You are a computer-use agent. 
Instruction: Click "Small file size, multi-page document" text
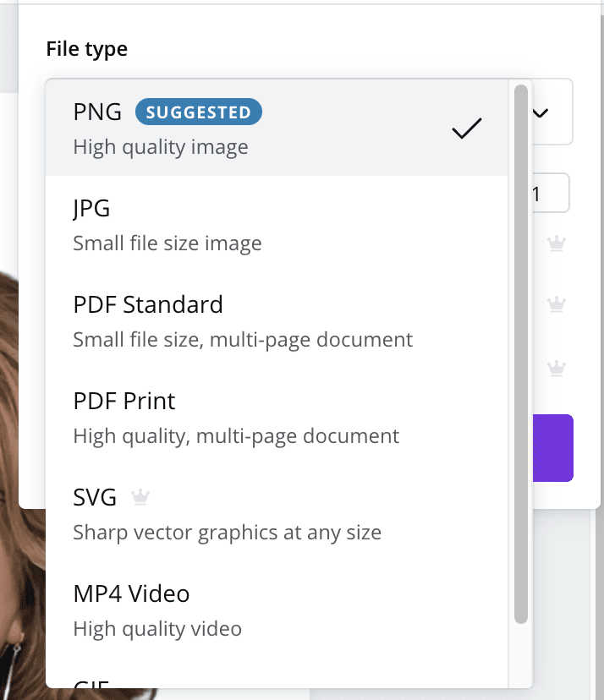pyautogui.click(x=243, y=340)
